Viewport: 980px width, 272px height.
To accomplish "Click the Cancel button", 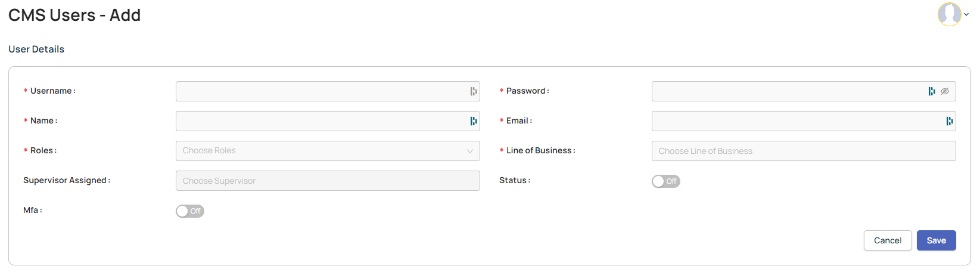I will tap(888, 240).
